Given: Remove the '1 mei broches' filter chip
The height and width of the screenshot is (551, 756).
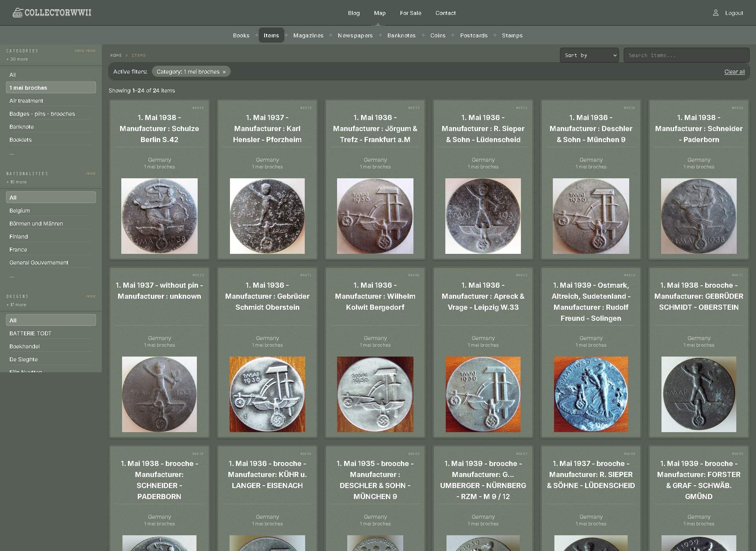Looking at the screenshot, I should pyautogui.click(x=224, y=72).
